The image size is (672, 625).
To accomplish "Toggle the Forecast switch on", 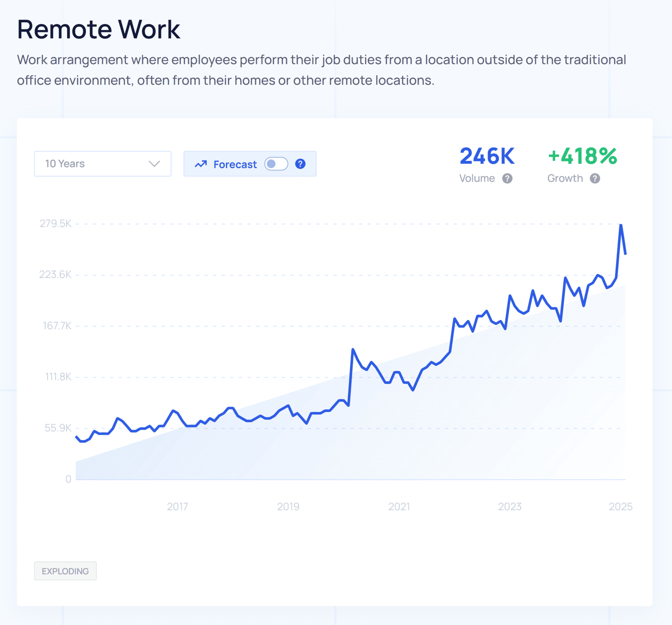I will tap(276, 164).
